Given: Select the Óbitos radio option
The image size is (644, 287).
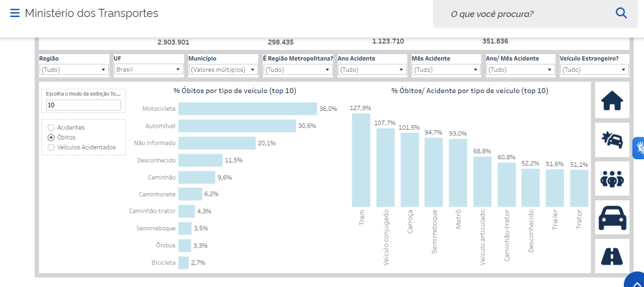Looking at the screenshot, I should coord(51,137).
